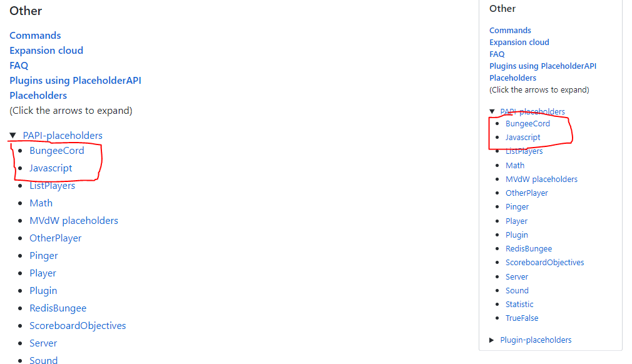Screen dimensions: 632x364
Task: Expand the Plugin-placeholders section
Action: pyautogui.click(x=492, y=340)
